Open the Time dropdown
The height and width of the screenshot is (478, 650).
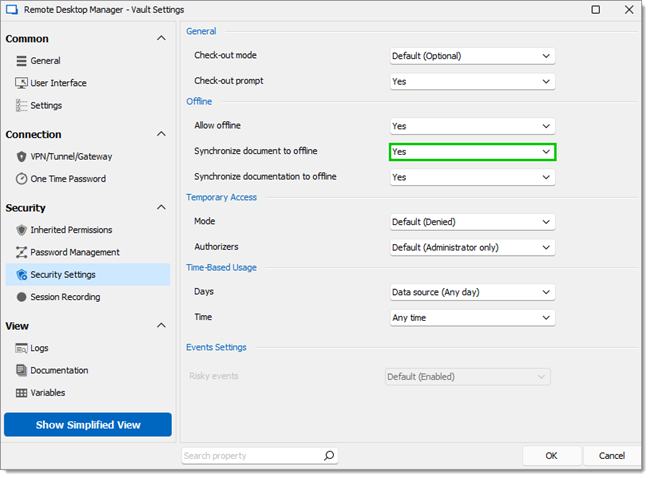click(x=472, y=318)
